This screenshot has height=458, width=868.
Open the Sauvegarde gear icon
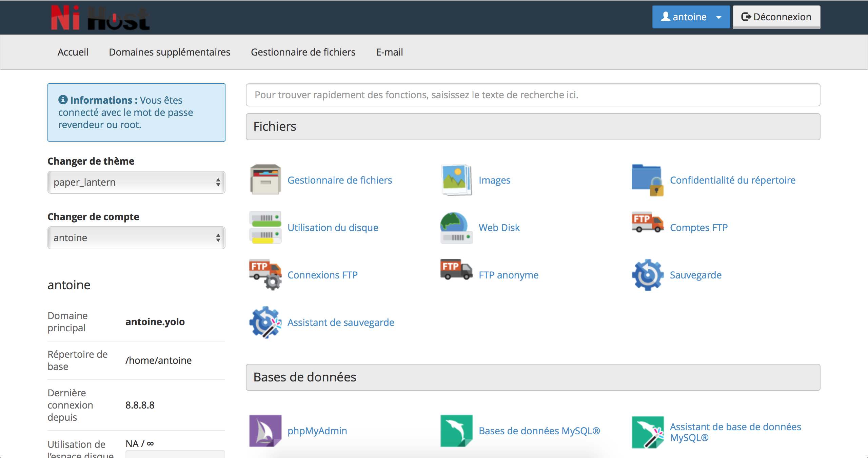(648, 275)
